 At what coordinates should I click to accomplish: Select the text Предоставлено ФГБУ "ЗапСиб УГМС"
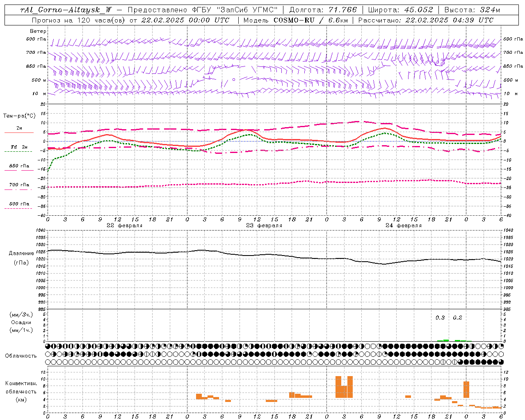(x=203, y=10)
